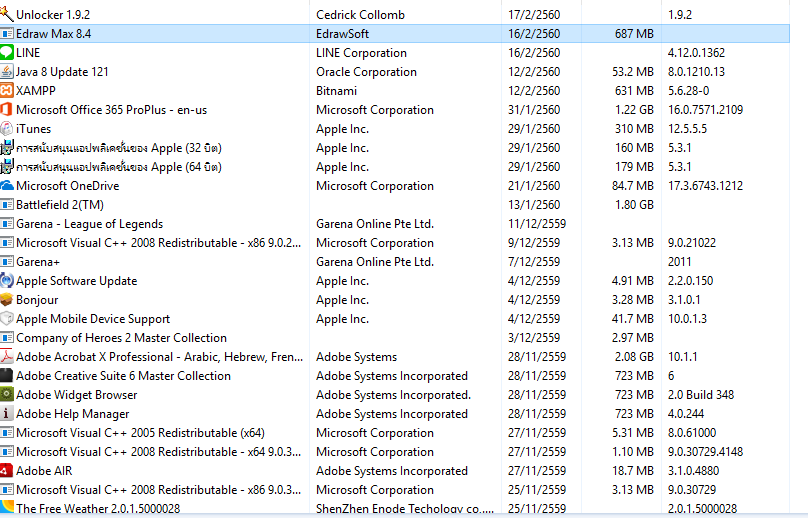Image resolution: width=808 pixels, height=518 pixels.
Task: Click the Bonjour package icon
Action: point(7,300)
